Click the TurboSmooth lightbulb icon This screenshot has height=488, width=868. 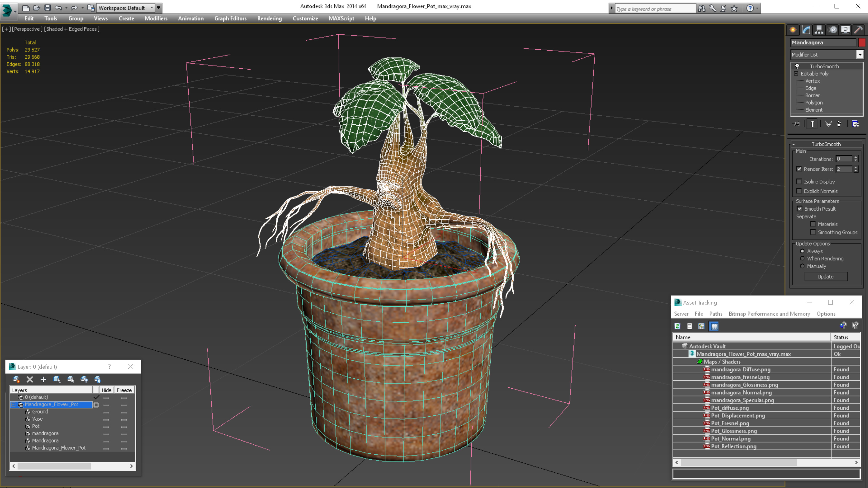tap(797, 66)
